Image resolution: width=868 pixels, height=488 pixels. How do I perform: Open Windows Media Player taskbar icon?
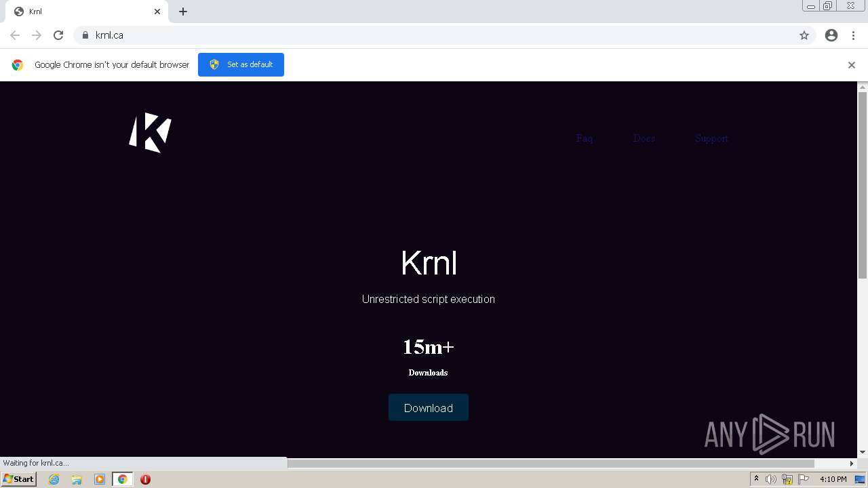point(100,479)
